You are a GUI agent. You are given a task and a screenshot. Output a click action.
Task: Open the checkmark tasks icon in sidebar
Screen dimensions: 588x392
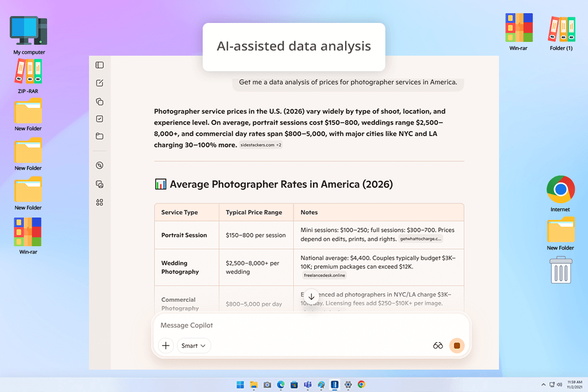(x=99, y=119)
